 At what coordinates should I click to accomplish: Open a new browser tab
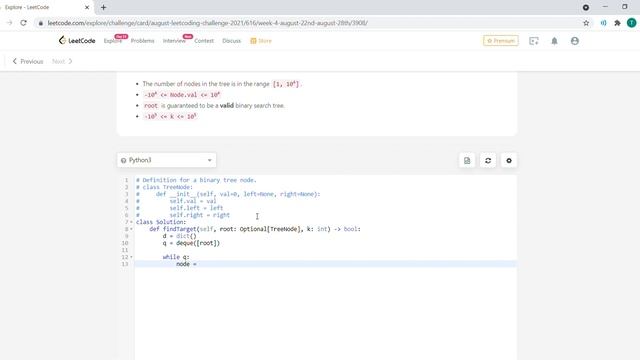103,7
